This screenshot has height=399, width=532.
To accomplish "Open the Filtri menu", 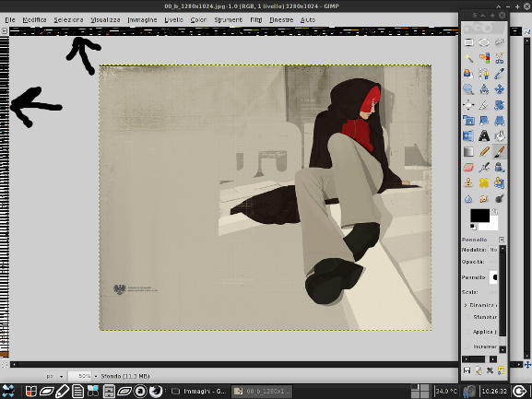I will click(256, 20).
